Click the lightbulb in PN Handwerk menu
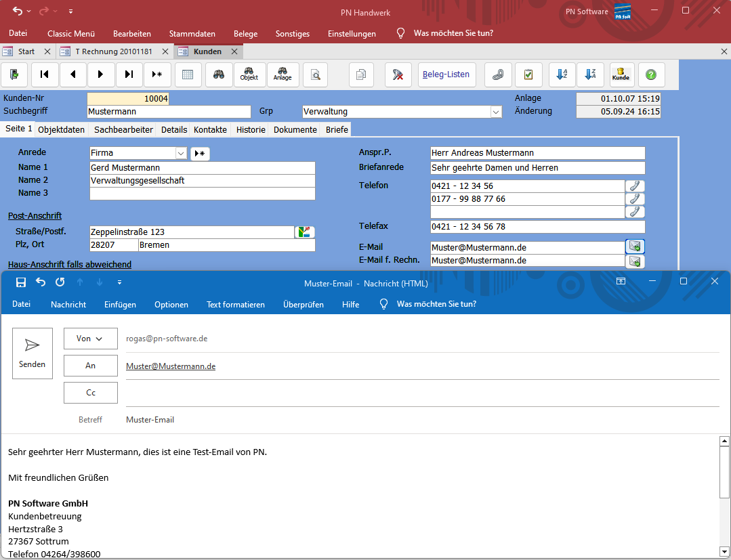Viewport: 731px width, 560px height. tap(400, 34)
